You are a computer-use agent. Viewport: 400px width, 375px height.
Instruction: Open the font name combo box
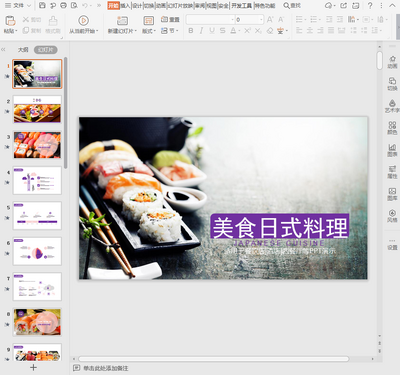point(210,20)
